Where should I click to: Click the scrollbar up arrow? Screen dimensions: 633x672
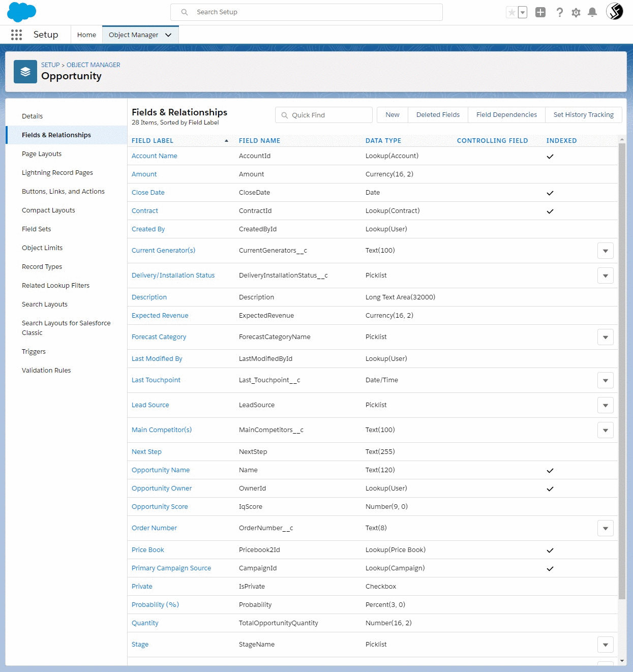point(622,139)
